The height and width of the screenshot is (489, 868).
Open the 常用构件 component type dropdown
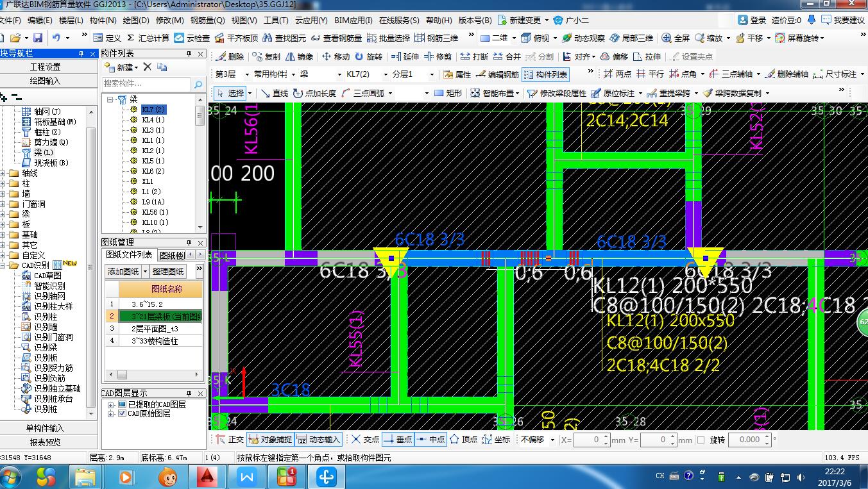(293, 74)
